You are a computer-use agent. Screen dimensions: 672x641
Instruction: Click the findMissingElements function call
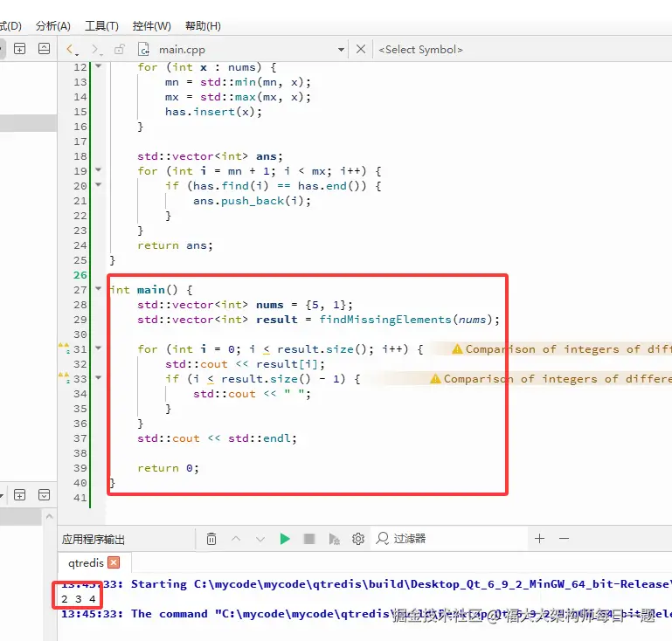(384, 320)
